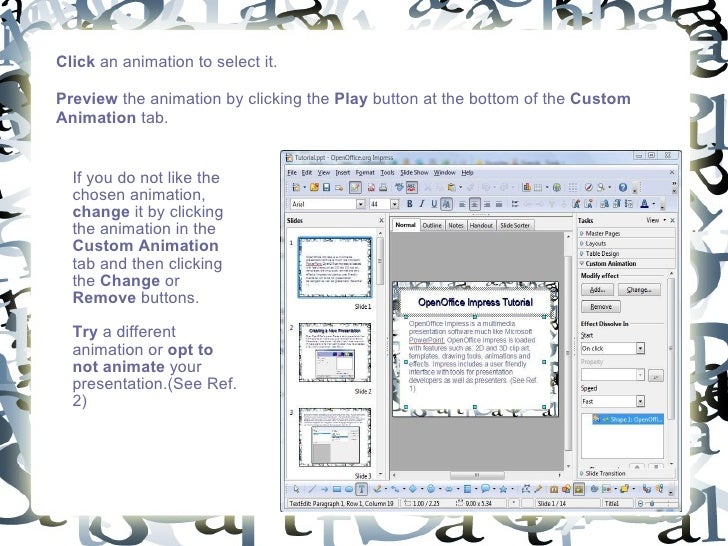The width and height of the screenshot is (728, 546).
Task: Click the Edit File icon
Action: (x=355, y=188)
